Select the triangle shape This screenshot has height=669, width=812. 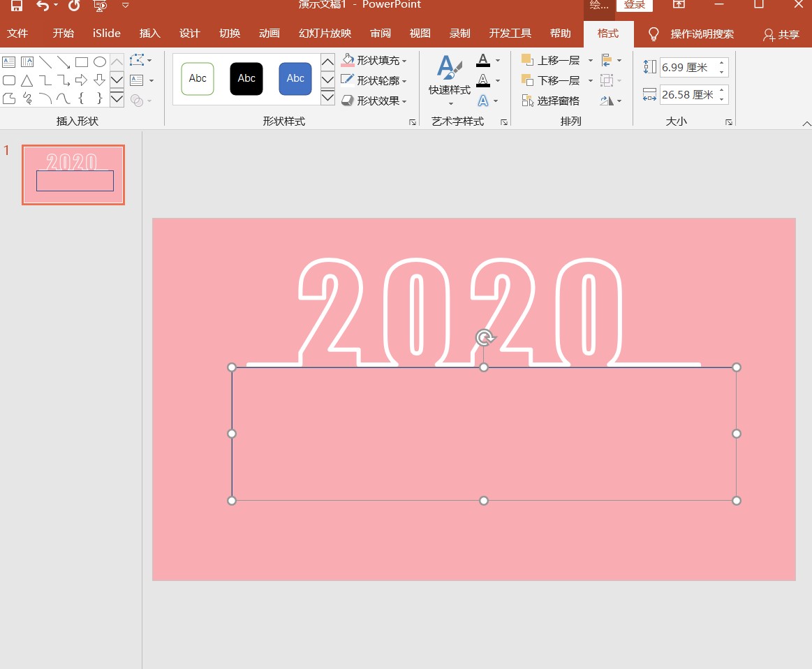(x=27, y=80)
